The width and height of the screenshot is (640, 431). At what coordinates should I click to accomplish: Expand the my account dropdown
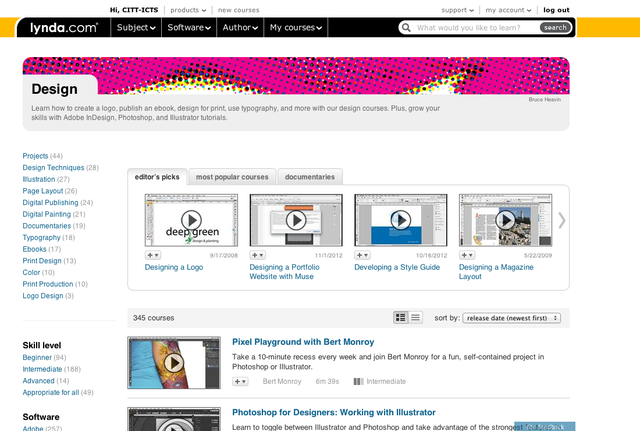click(x=509, y=10)
